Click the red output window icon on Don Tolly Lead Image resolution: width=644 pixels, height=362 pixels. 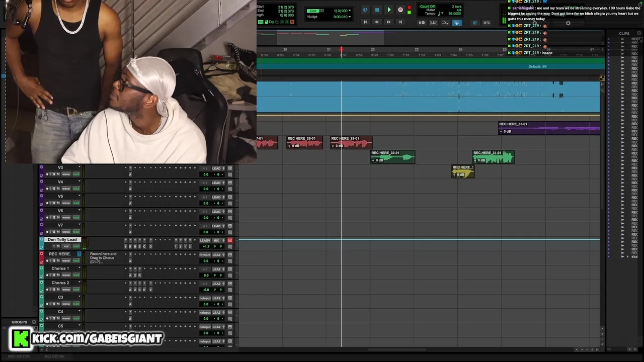tap(230, 240)
